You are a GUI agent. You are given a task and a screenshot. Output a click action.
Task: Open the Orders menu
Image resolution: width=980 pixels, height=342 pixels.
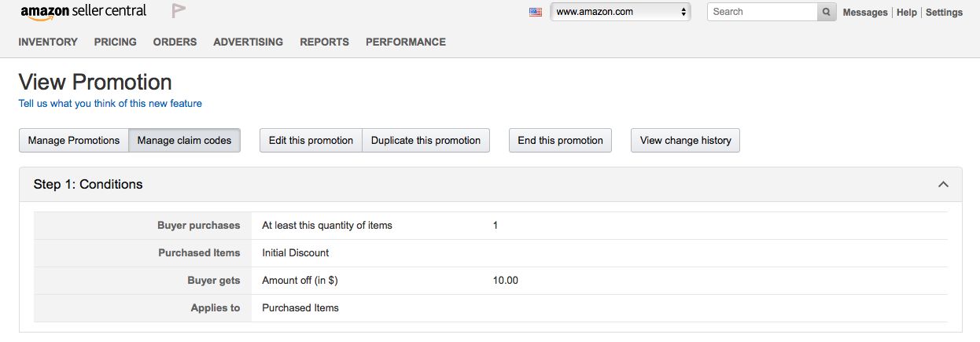coord(175,42)
